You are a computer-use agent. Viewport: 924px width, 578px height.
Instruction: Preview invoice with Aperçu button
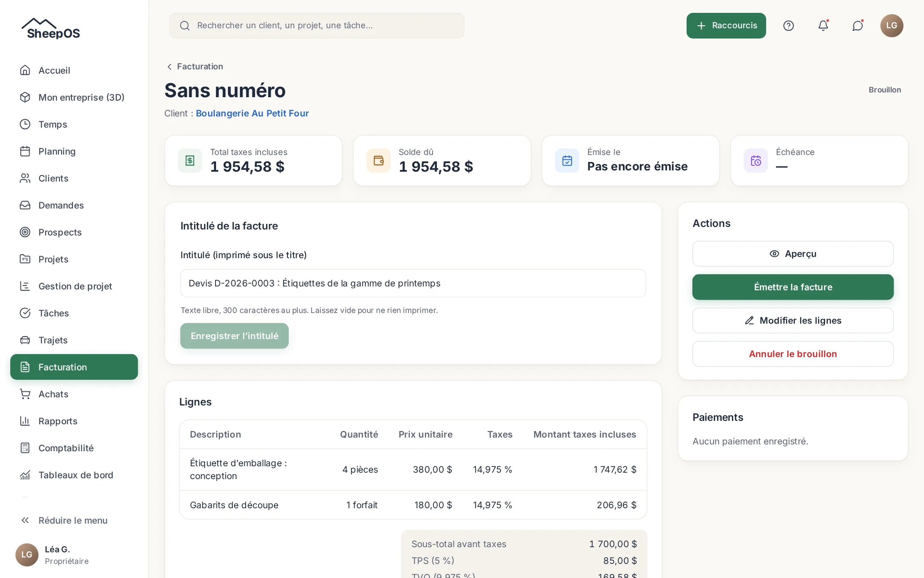coord(793,253)
